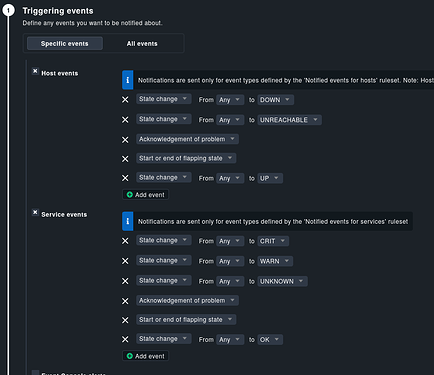Viewport: 434px width, 375px height.
Task: Open State change dropdown in OK row
Action: tap(164, 339)
